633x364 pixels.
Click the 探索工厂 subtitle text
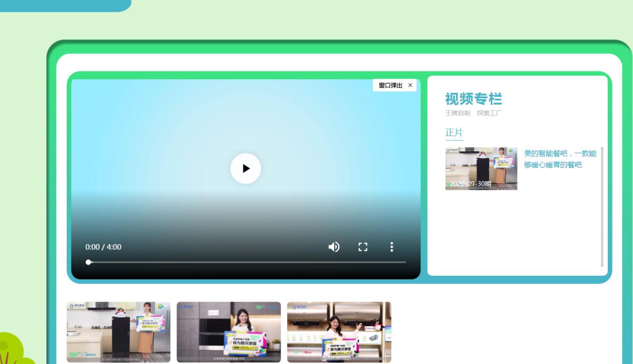490,113
